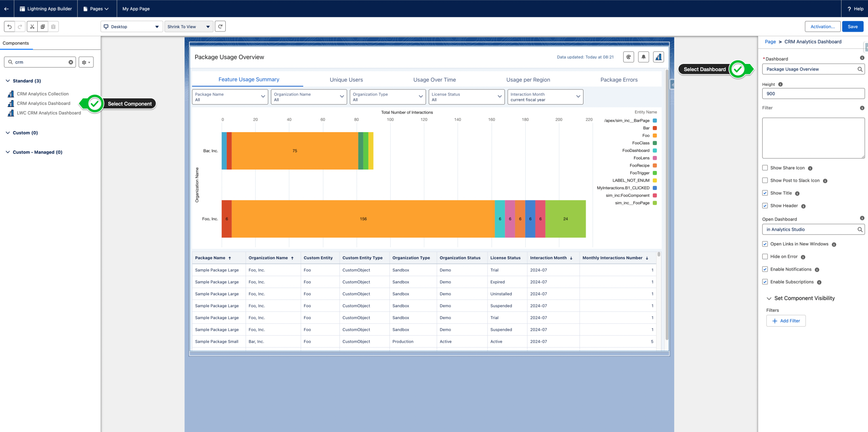Click the FooDashboard legend color swatch
The height and width of the screenshot is (432, 868).
coord(654,150)
